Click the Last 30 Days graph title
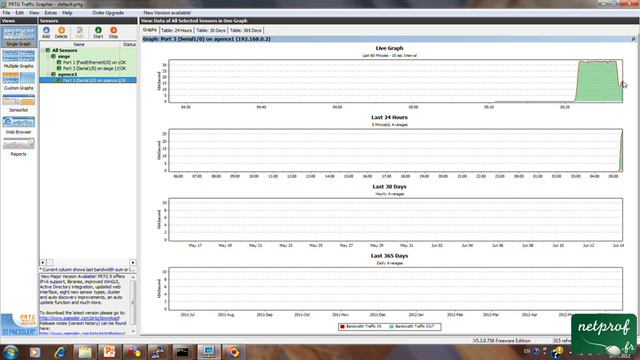This screenshot has width=640, height=360. 389,187
